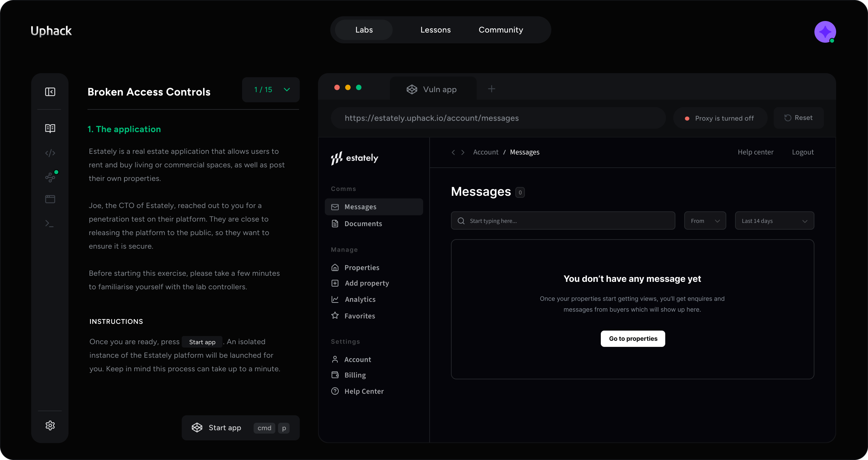Open the browser window icon
Screen dimensions: 868x460
[x=50, y=199]
